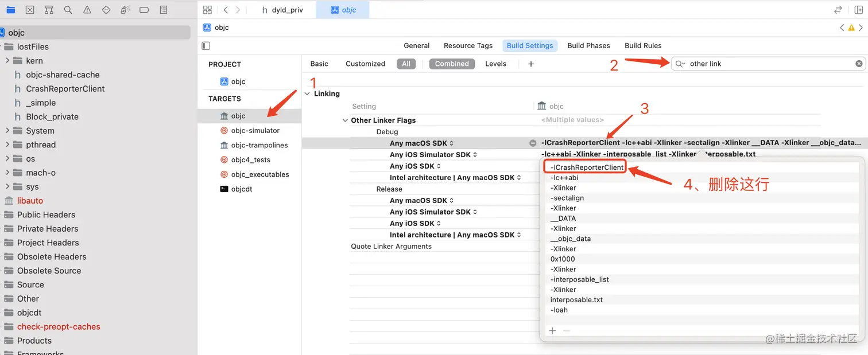Image resolution: width=868 pixels, height=355 pixels.
Task: Open Block_private header file
Action: [x=52, y=117]
